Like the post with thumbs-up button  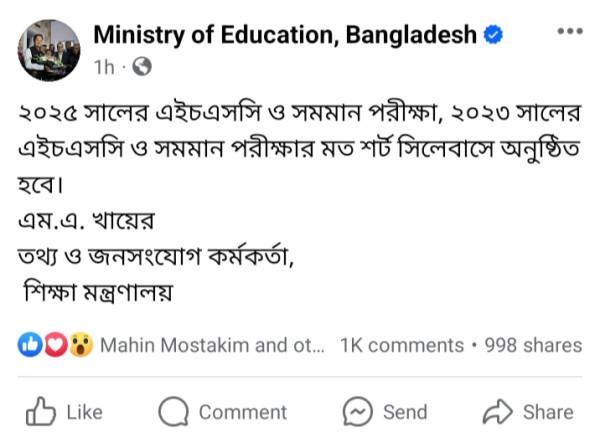click(64, 411)
